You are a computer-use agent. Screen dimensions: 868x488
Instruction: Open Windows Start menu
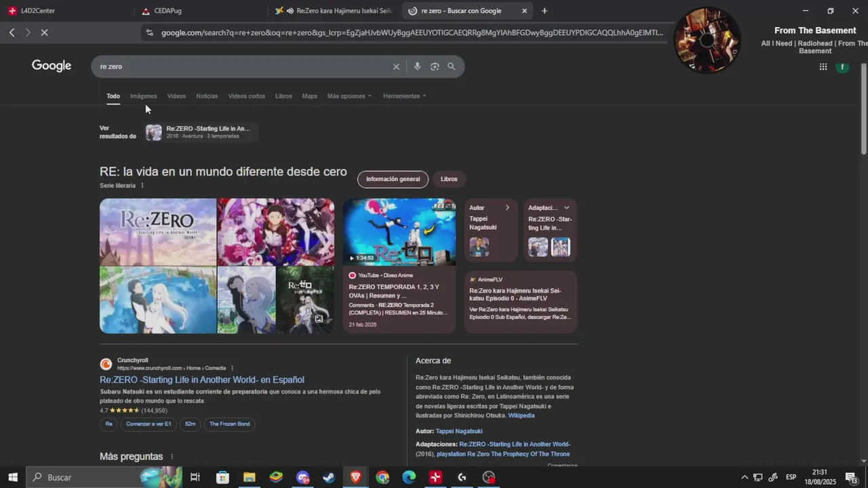click(x=12, y=477)
